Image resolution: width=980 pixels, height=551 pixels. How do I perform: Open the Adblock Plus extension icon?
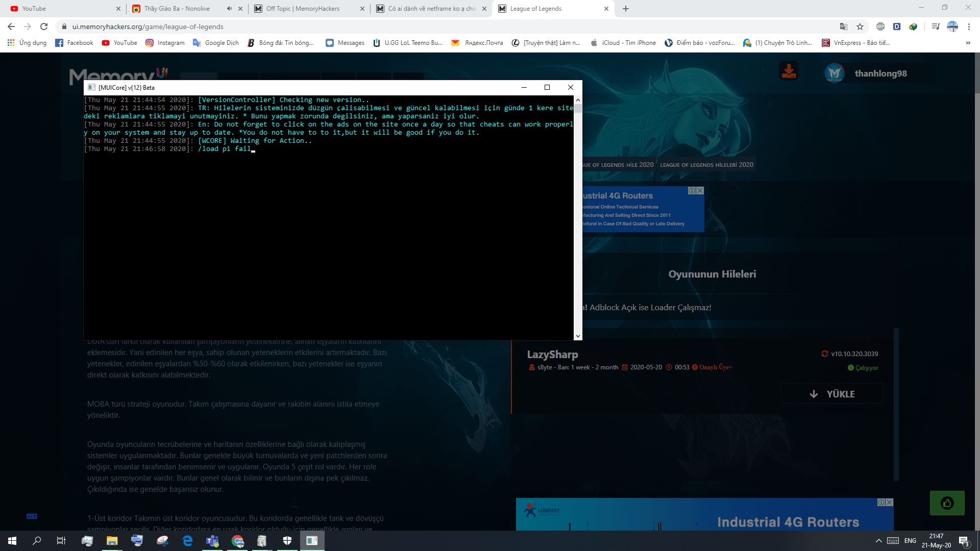(x=880, y=27)
